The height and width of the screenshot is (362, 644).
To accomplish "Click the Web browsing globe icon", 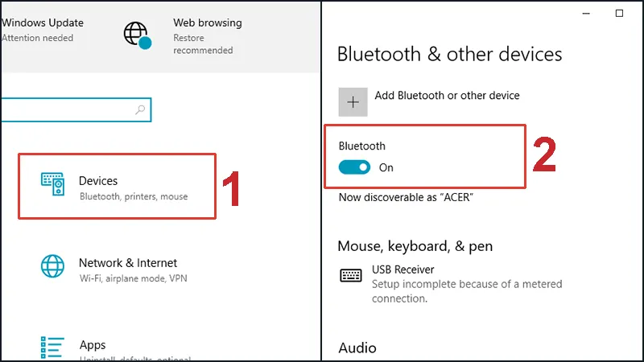I will (137, 35).
